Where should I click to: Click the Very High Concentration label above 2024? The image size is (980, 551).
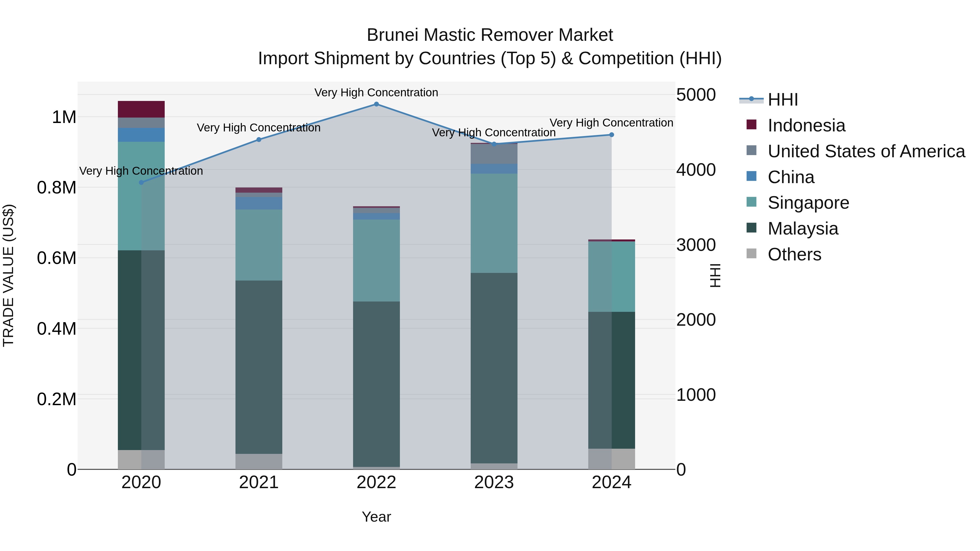(x=612, y=123)
